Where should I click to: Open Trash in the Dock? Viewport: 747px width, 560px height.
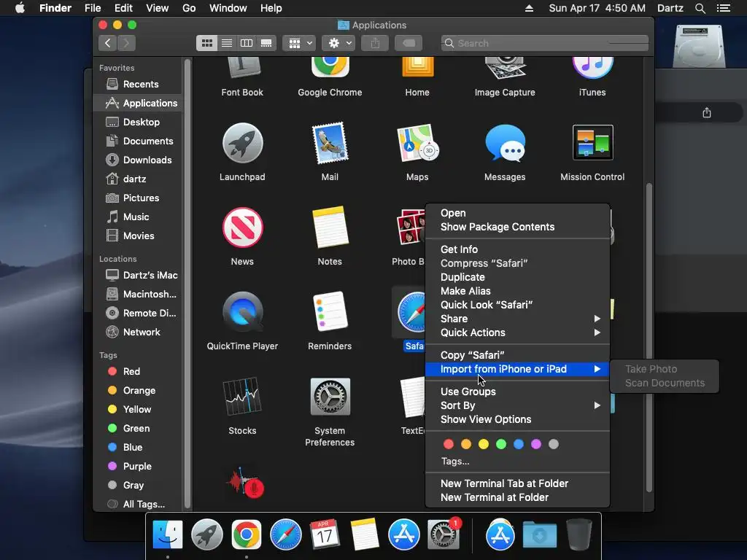[578, 534]
